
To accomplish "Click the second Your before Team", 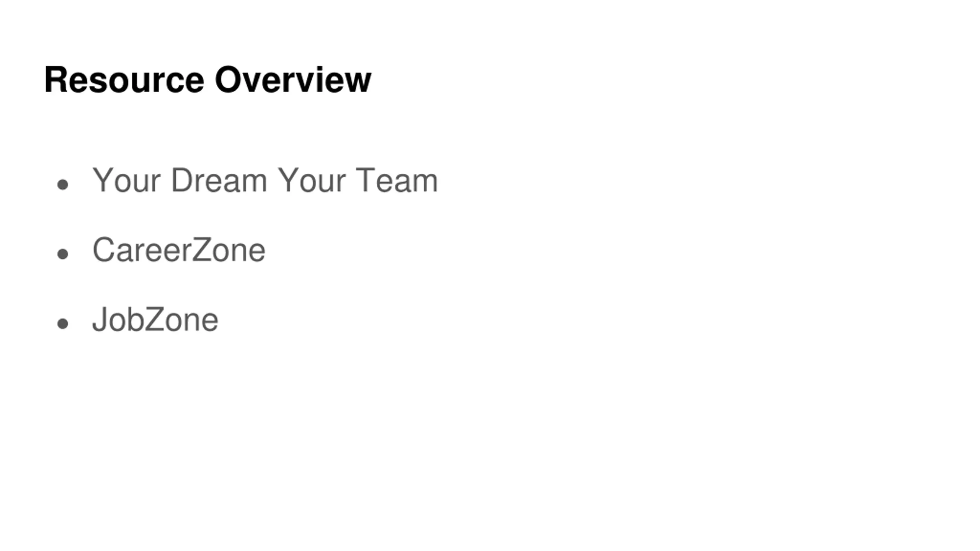I will point(311,180).
